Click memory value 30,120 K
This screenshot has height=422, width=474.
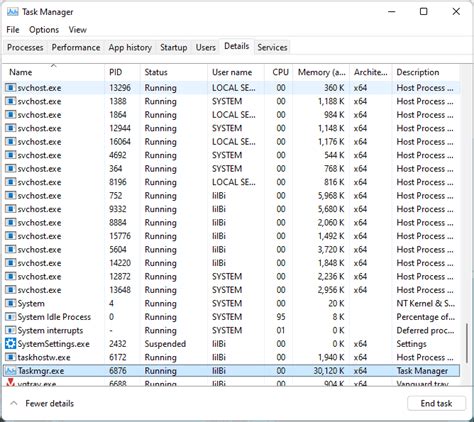pos(329,371)
